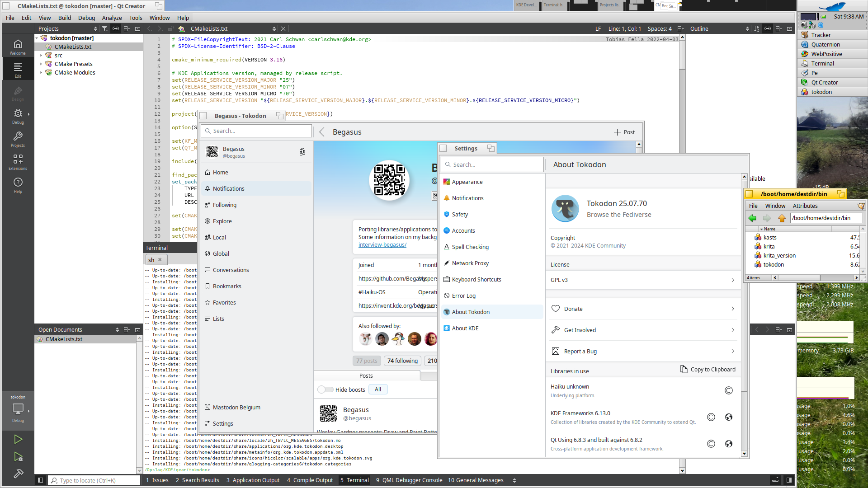The width and height of the screenshot is (868, 488).
Task: Open the interview-begasus link
Action: 382,245
